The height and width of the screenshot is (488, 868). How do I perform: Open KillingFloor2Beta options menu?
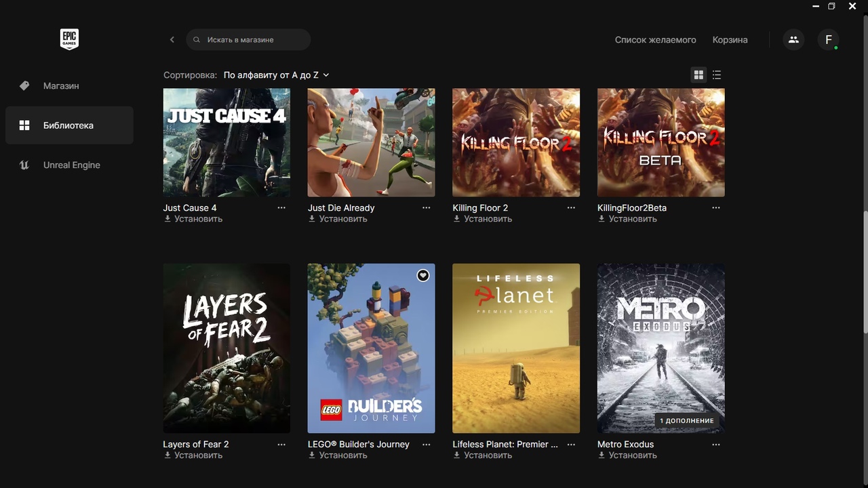coord(716,208)
